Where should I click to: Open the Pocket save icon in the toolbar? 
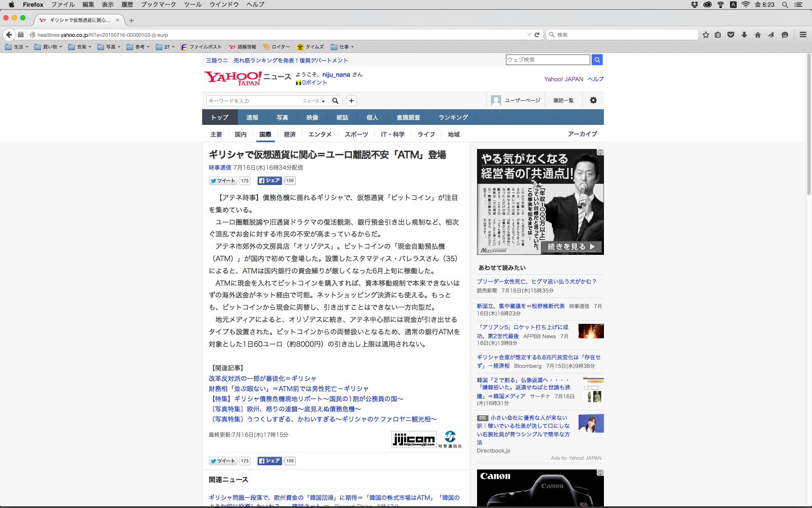tap(730, 35)
